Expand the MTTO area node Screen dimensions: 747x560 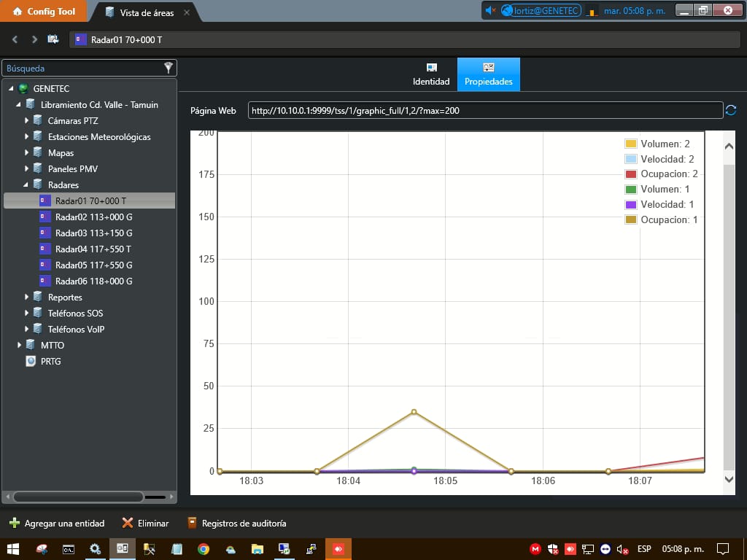[x=20, y=345]
